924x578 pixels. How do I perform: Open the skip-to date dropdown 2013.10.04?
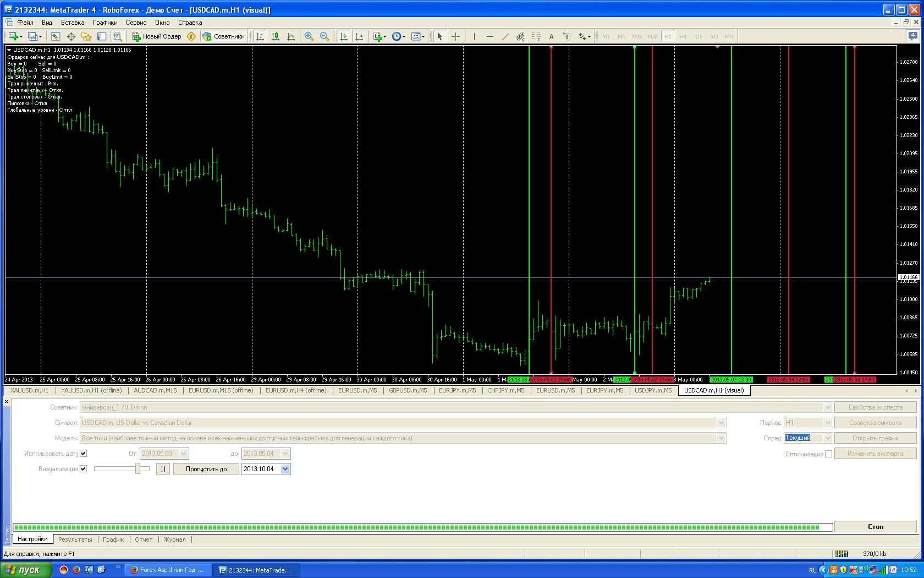pyautogui.click(x=285, y=469)
